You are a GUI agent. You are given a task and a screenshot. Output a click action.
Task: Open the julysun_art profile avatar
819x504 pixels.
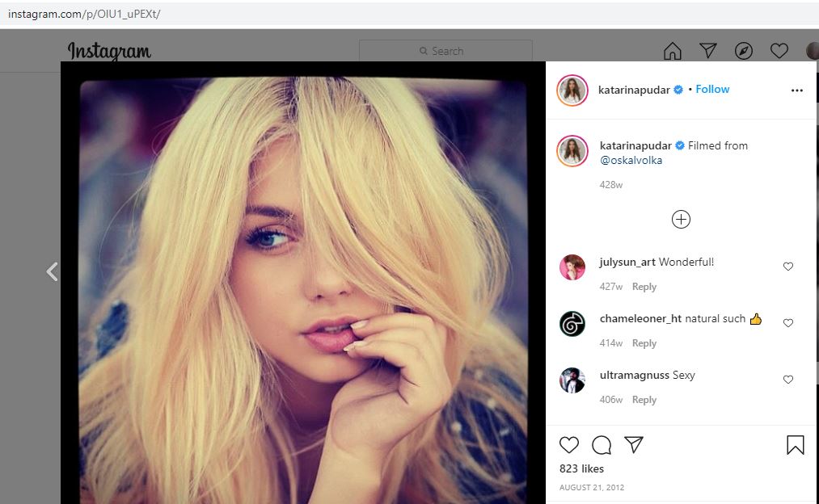point(572,267)
